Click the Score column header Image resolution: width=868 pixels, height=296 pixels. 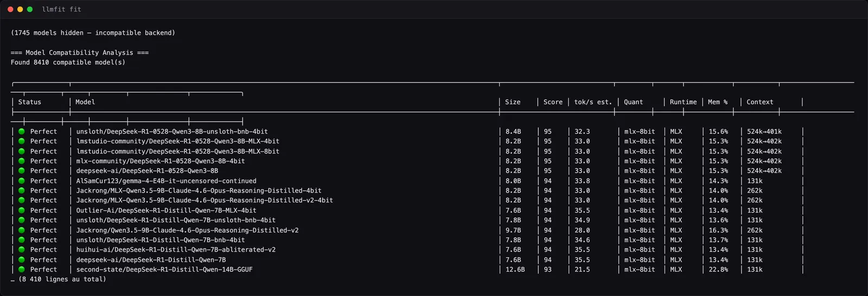[x=553, y=102]
